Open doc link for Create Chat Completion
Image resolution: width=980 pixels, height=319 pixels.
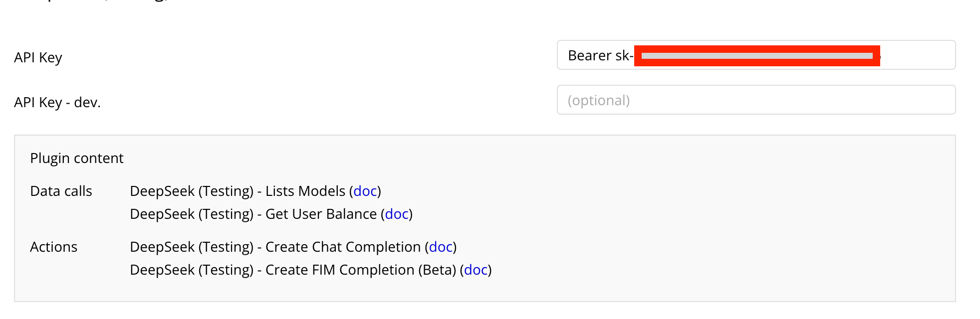(x=441, y=247)
